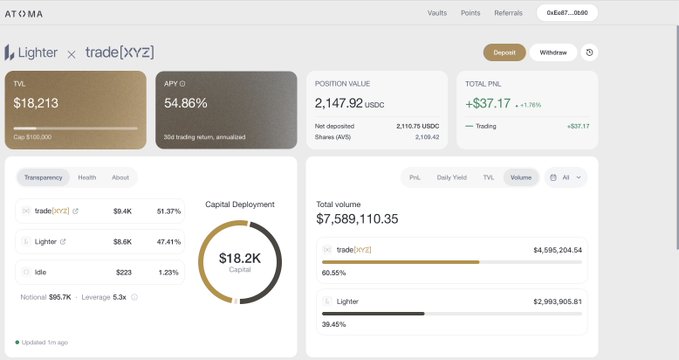Click Net deposited 2,110.75 USDC value
The image size is (679, 360).
coord(418,126)
